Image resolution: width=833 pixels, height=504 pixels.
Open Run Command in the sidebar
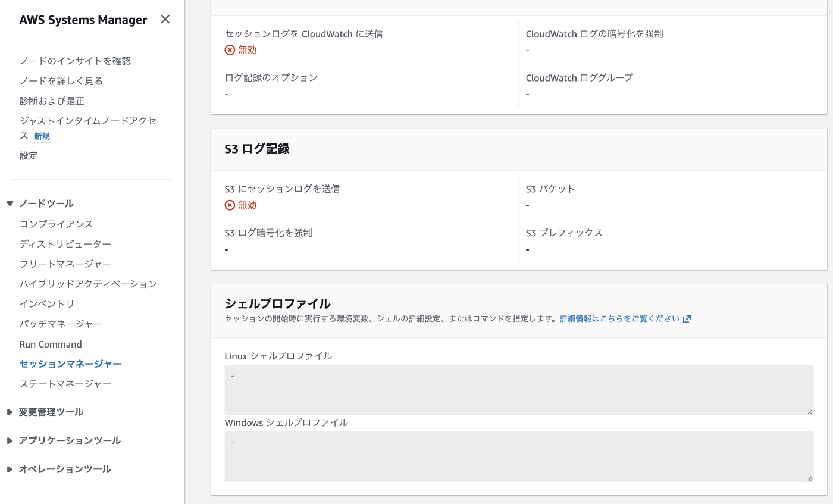51,344
